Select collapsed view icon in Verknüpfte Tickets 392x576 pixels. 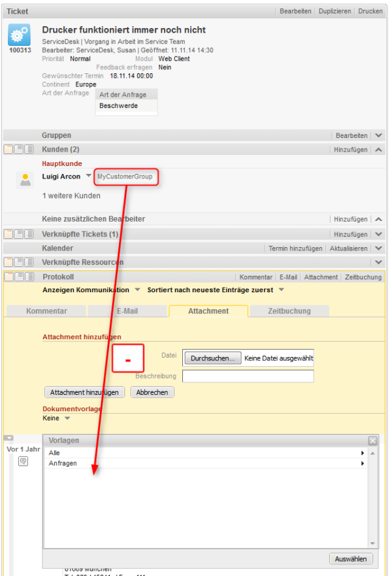(x=8, y=234)
